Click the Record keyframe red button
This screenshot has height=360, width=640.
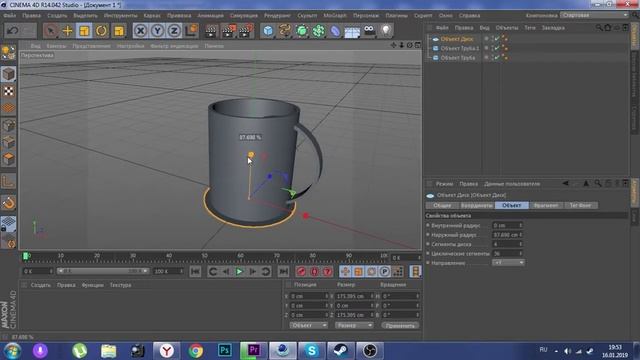(301, 271)
